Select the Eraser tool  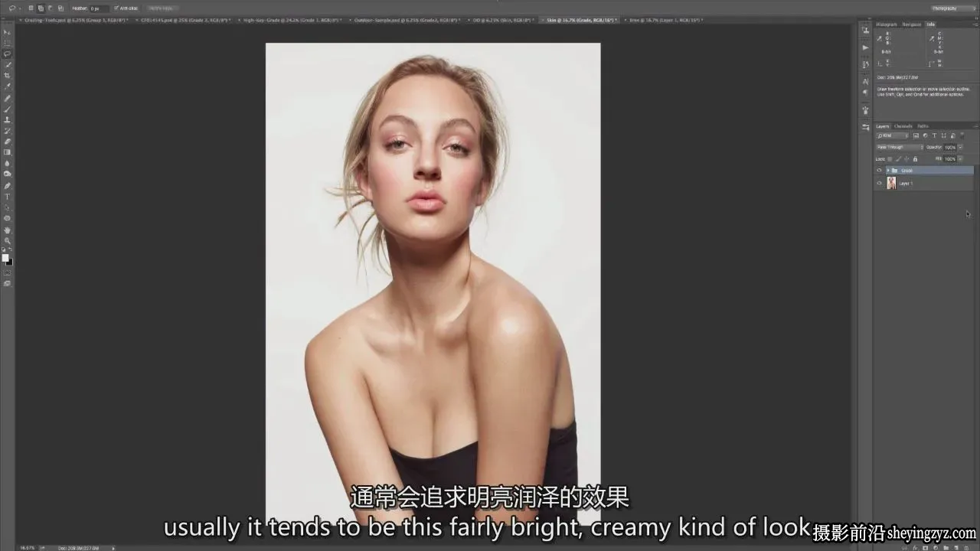pyautogui.click(x=8, y=142)
